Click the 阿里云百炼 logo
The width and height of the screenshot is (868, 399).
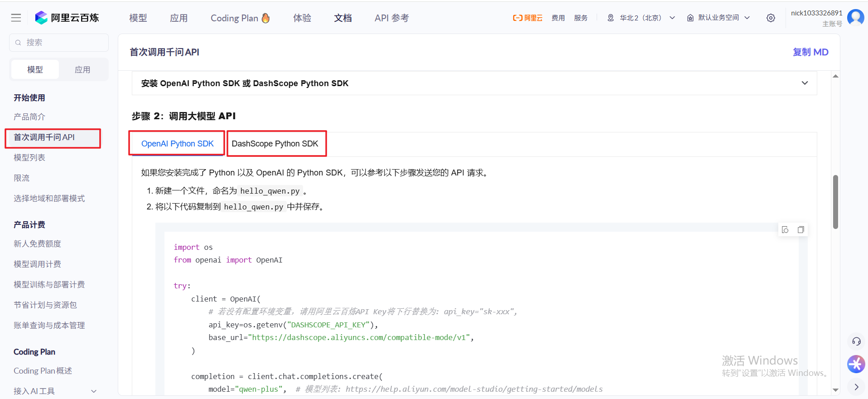(x=67, y=18)
